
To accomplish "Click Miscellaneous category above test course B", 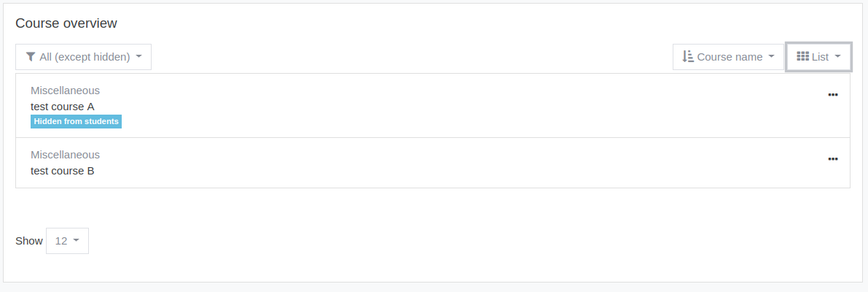I will 66,155.
